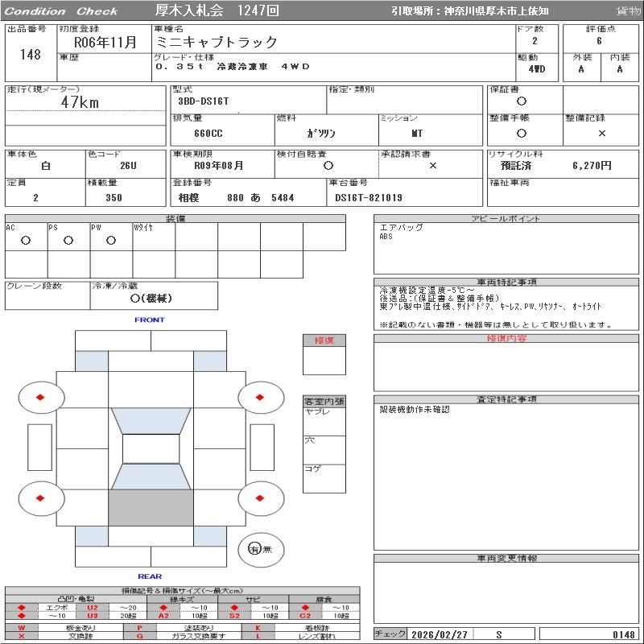Viewport: 644px width, 644px height.
Task: Click the circled 有 spare tire mark
Action: 255,549
